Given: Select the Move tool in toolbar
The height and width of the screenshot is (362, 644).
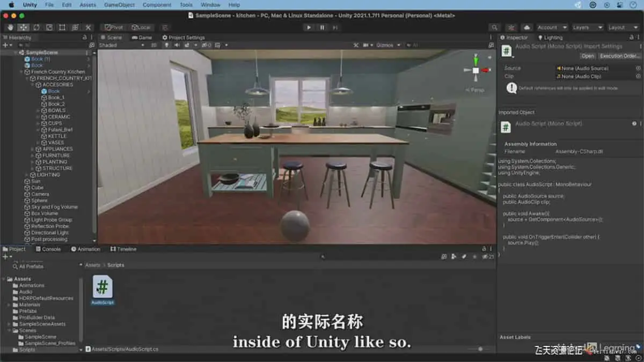Looking at the screenshot, I should pyautogui.click(x=23, y=27).
